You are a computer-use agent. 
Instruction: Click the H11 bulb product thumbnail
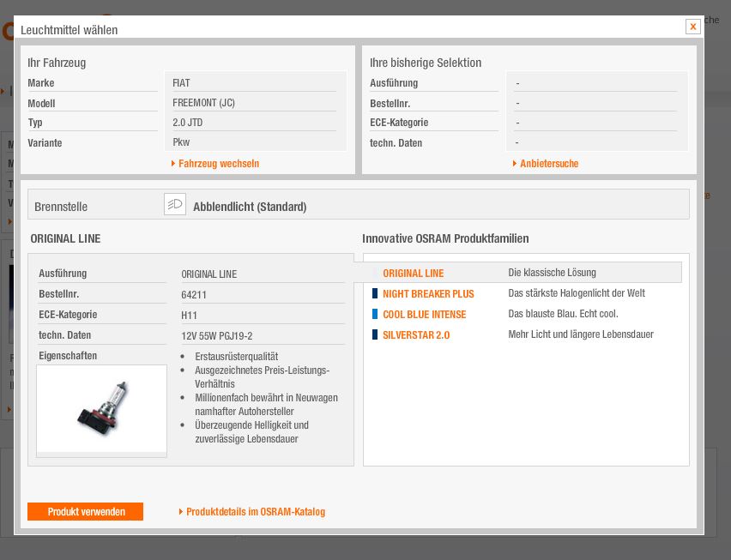coord(101,409)
